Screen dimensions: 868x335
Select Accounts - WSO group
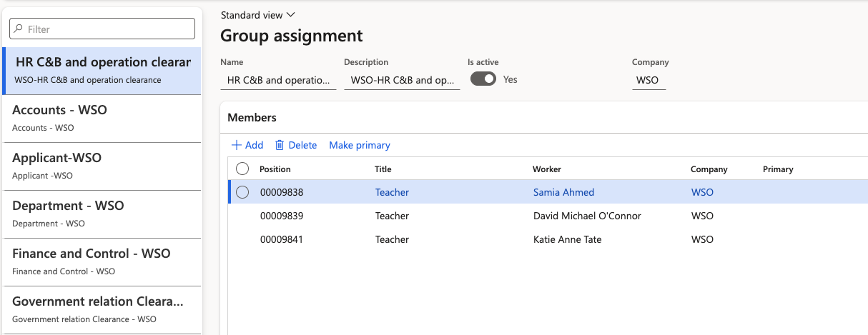tap(102, 119)
